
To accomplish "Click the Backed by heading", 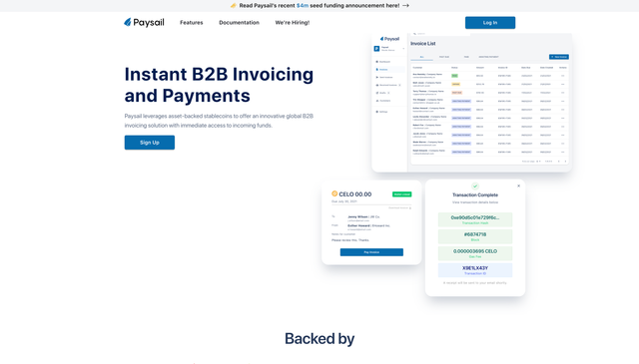I will (x=319, y=339).
